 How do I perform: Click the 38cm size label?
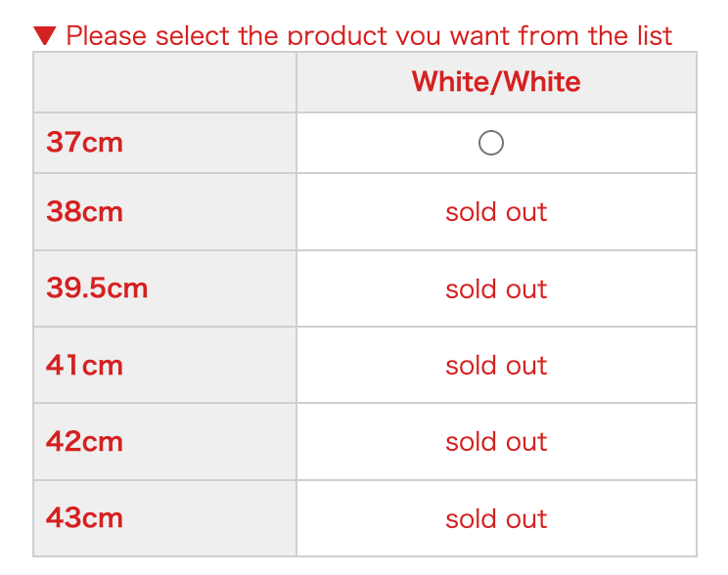pyautogui.click(x=84, y=212)
